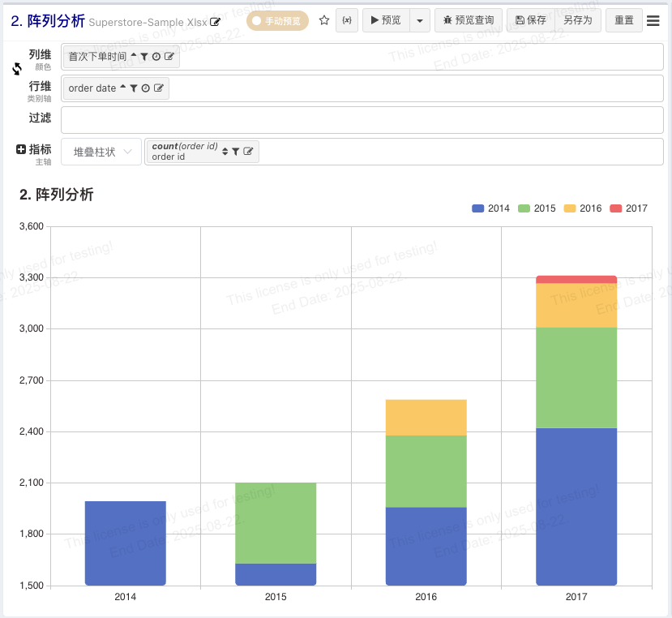Toggle 2014 series in chart legend

click(x=490, y=208)
